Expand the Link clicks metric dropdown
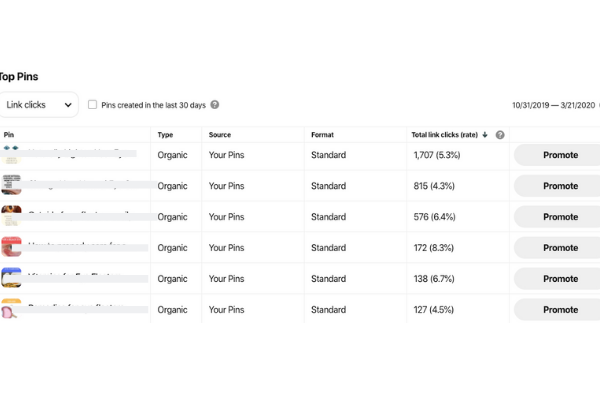600x400 pixels. pyautogui.click(x=39, y=104)
